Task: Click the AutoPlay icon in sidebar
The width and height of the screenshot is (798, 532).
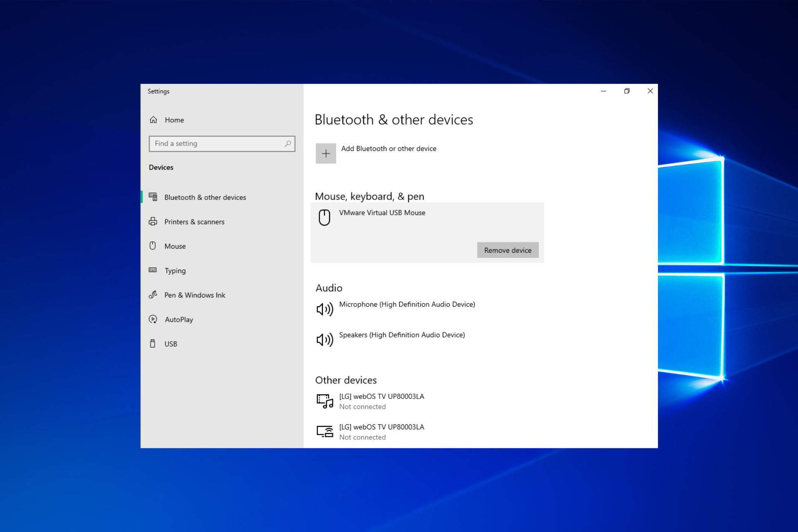Action: pos(153,319)
